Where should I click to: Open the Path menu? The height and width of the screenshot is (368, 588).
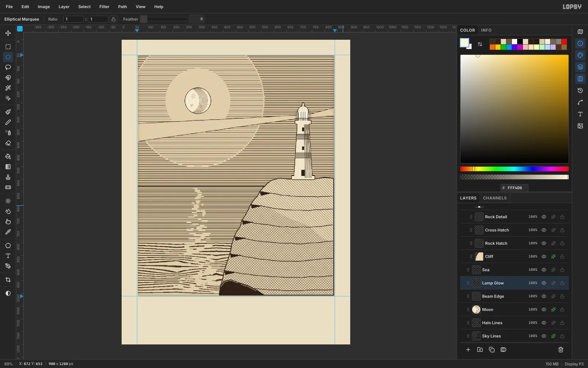122,7
